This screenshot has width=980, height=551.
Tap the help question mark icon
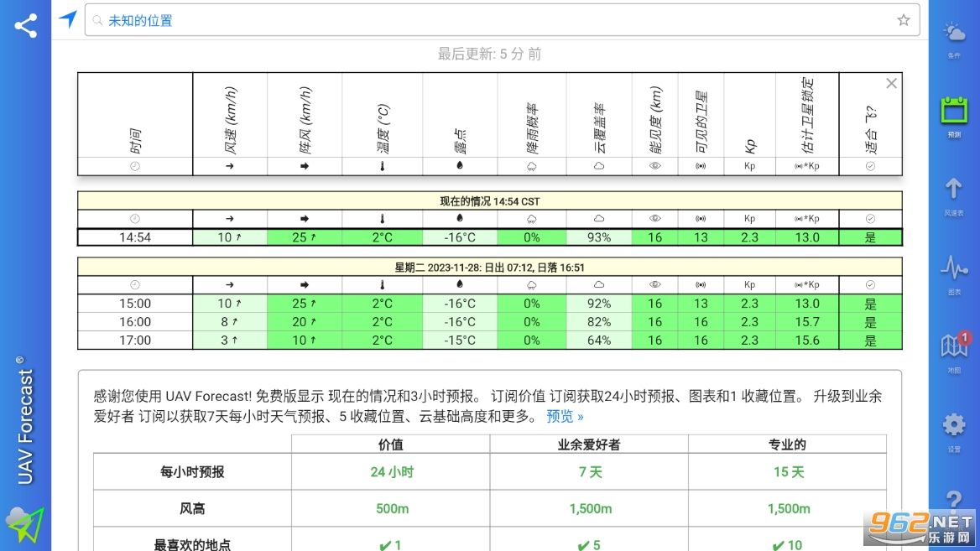954,502
